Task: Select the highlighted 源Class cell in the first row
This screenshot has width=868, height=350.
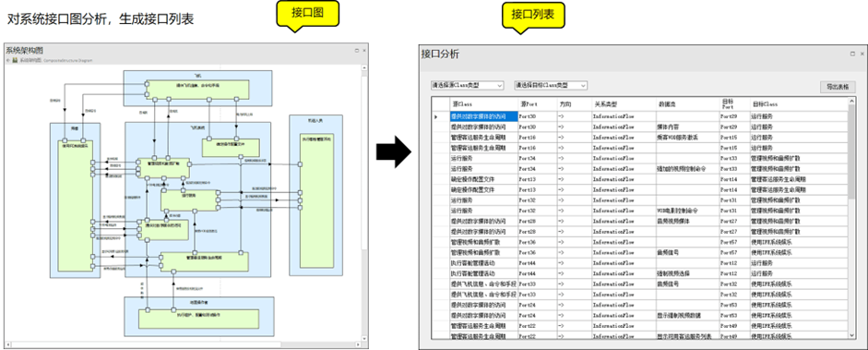Action: [484, 117]
